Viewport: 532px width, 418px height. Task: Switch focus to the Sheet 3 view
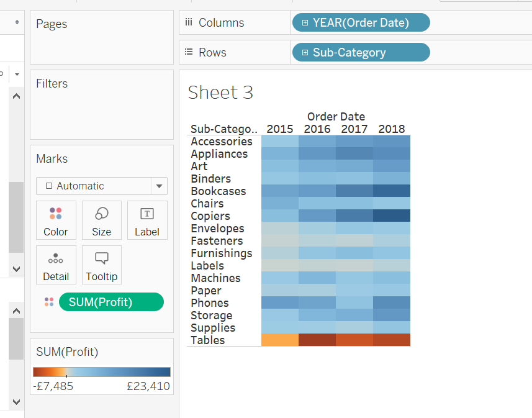[x=220, y=92]
